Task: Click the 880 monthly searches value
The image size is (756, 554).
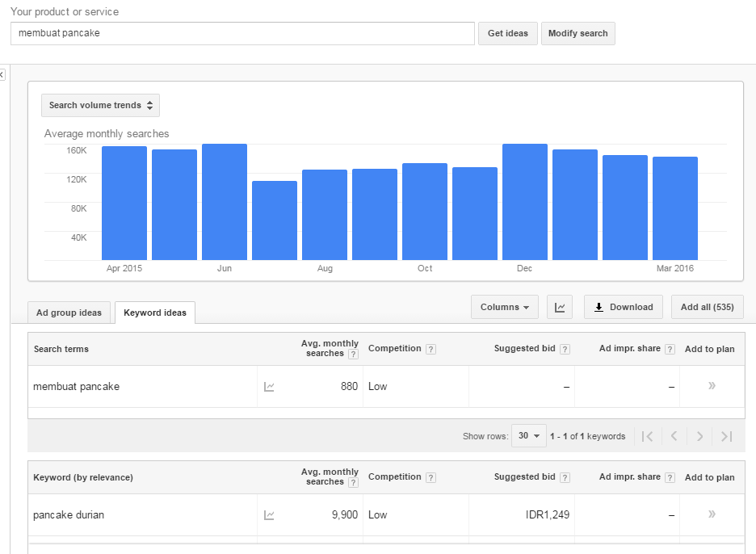Action: (x=349, y=387)
